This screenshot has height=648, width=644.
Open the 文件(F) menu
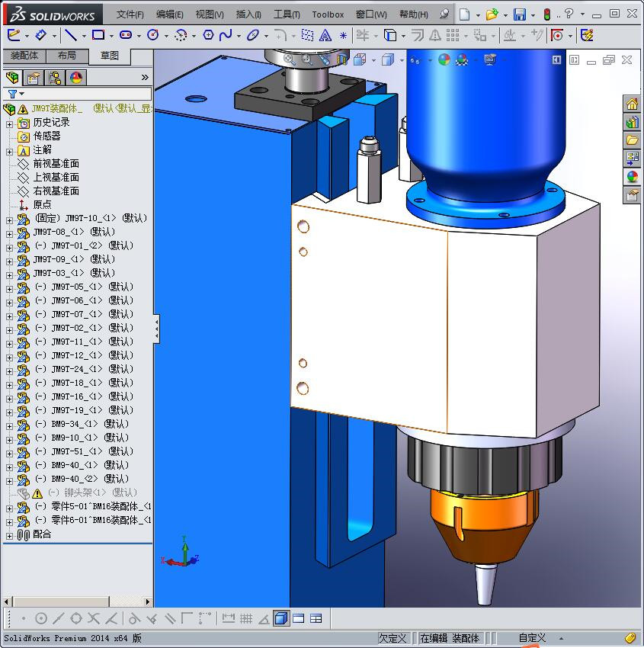click(130, 14)
